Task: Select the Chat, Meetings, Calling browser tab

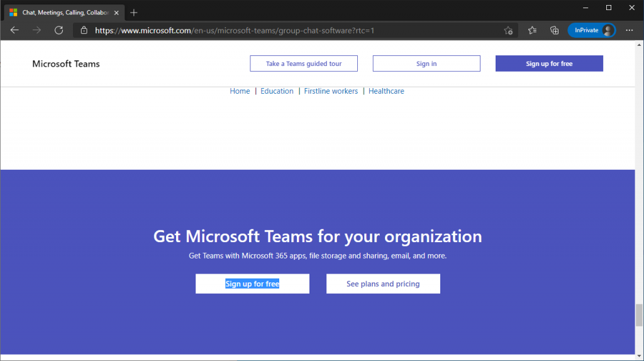Action: tap(65, 13)
